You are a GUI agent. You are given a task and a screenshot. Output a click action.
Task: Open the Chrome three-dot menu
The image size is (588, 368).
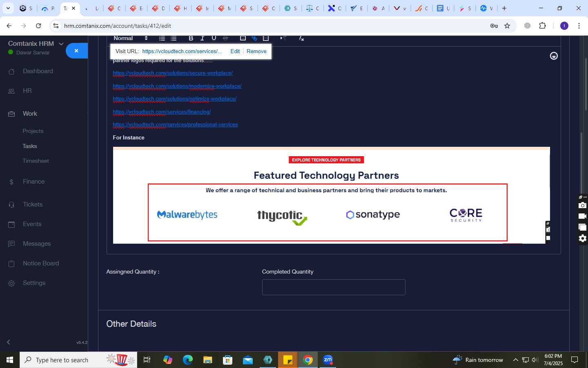pyautogui.click(x=579, y=26)
